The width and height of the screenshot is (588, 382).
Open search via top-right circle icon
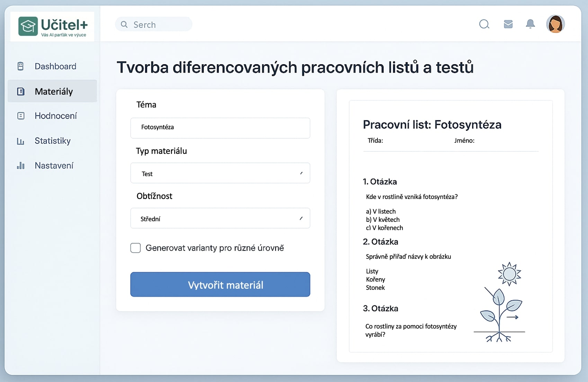point(484,24)
